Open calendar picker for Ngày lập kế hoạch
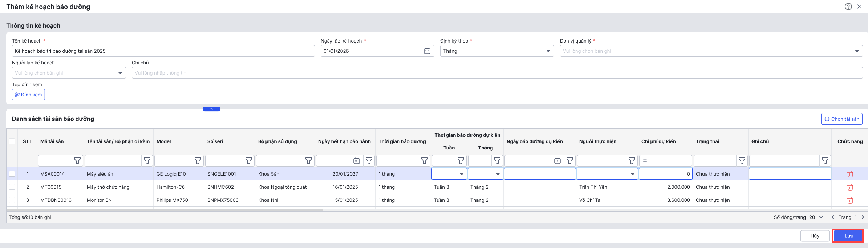The width and height of the screenshot is (868, 248). pyautogui.click(x=427, y=51)
